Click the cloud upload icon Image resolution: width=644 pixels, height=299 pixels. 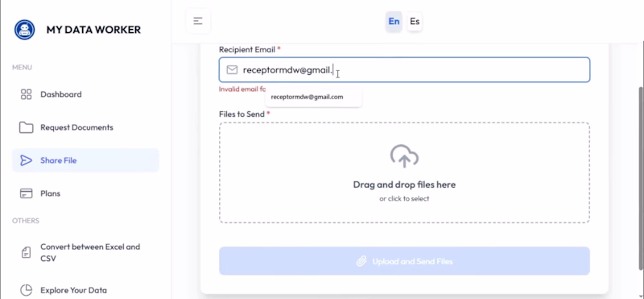coord(404,156)
